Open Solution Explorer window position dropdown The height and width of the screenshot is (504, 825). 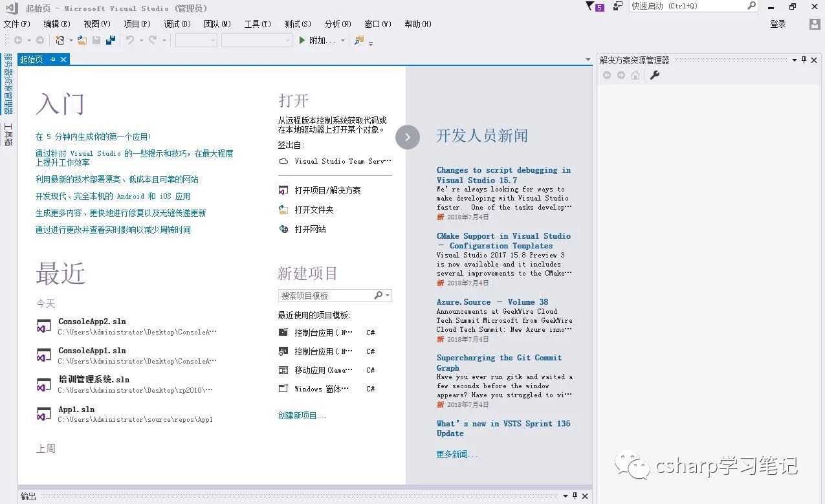pyautogui.click(x=795, y=60)
